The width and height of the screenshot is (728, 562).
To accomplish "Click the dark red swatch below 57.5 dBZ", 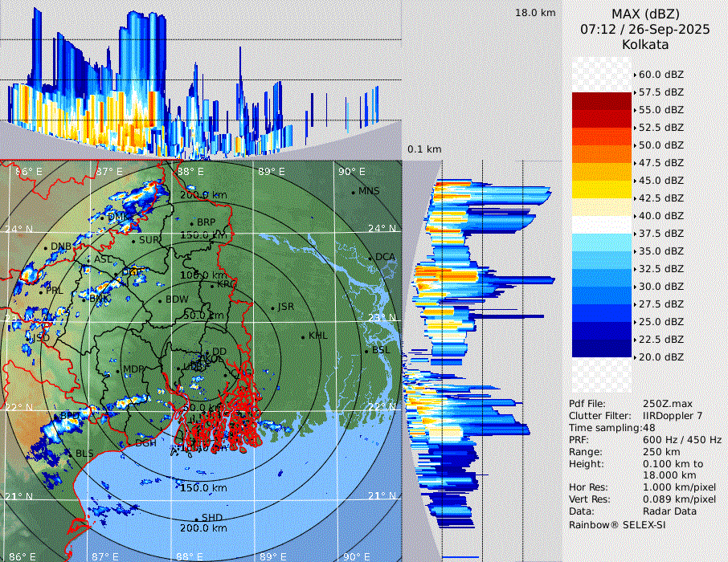I will (602, 100).
